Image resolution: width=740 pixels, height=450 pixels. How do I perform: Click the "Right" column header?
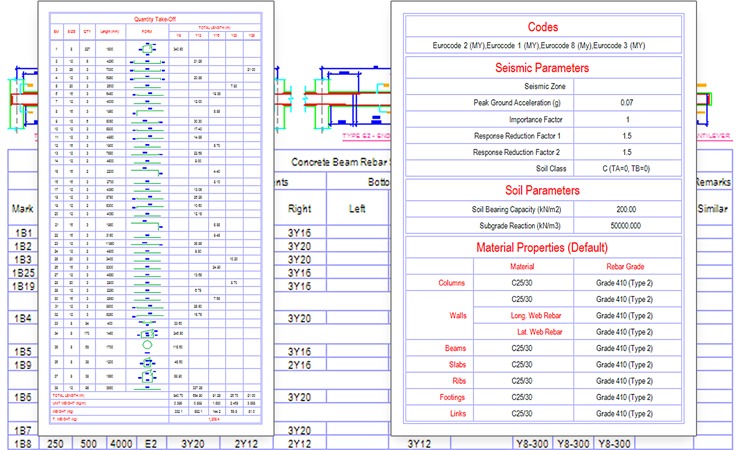click(300, 208)
